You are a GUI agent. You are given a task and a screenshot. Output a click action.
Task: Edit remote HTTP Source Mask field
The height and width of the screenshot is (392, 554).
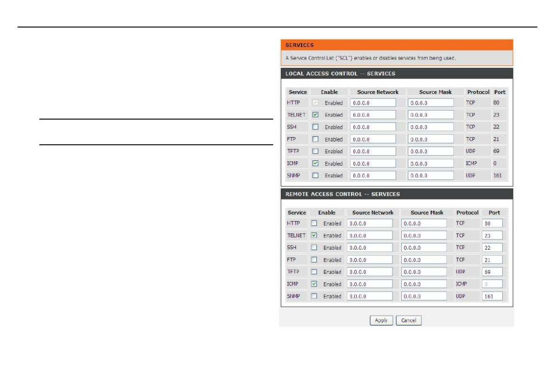(424, 223)
